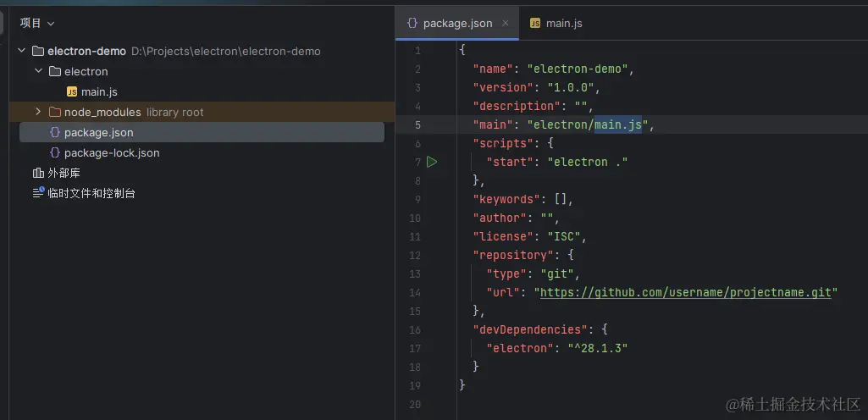This screenshot has width=868, height=420.
Task: Close the package.json editor tab
Action: tap(506, 23)
